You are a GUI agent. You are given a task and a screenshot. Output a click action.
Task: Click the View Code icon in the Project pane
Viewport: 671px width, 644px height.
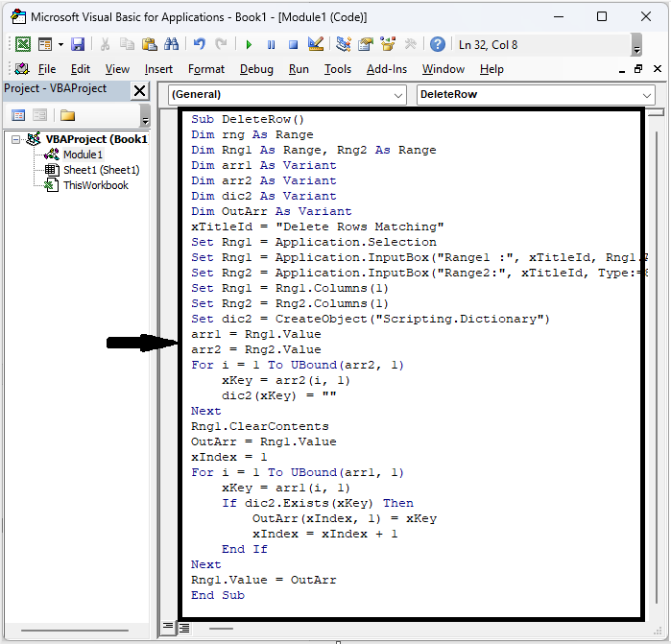point(18,115)
